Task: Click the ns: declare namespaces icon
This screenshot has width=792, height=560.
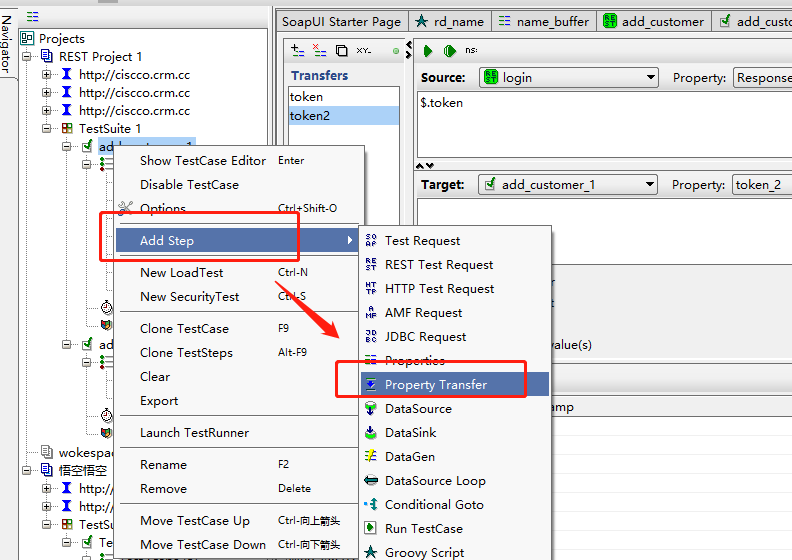Action: coord(471,50)
